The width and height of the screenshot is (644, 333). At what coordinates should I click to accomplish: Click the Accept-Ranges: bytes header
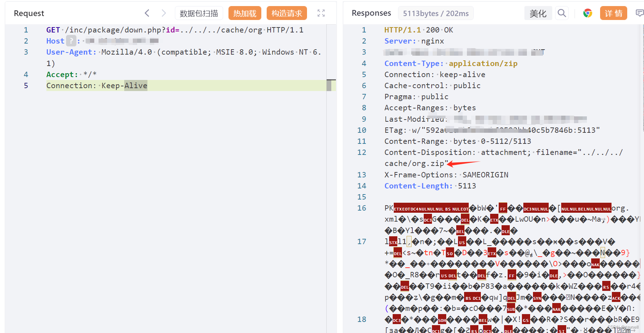click(430, 108)
